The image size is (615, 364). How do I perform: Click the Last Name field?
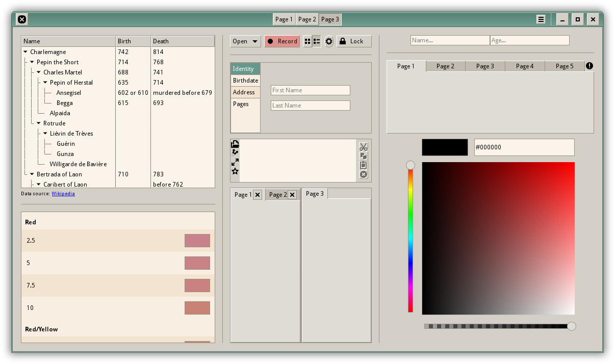pyautogui.click(x=311, y=106)
